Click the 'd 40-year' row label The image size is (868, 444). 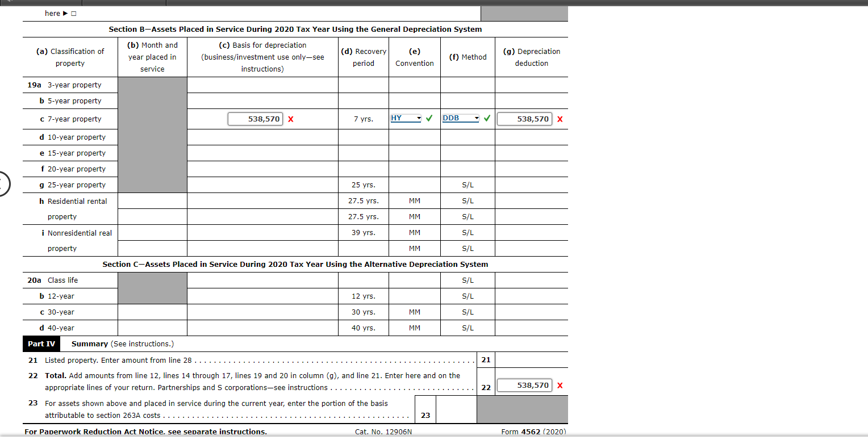[57, 328]
